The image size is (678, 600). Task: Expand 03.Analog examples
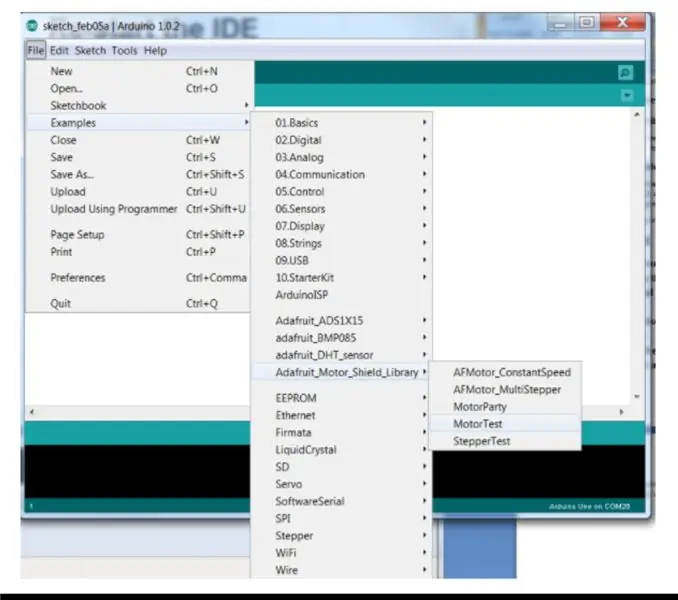(x=342, y=157)
